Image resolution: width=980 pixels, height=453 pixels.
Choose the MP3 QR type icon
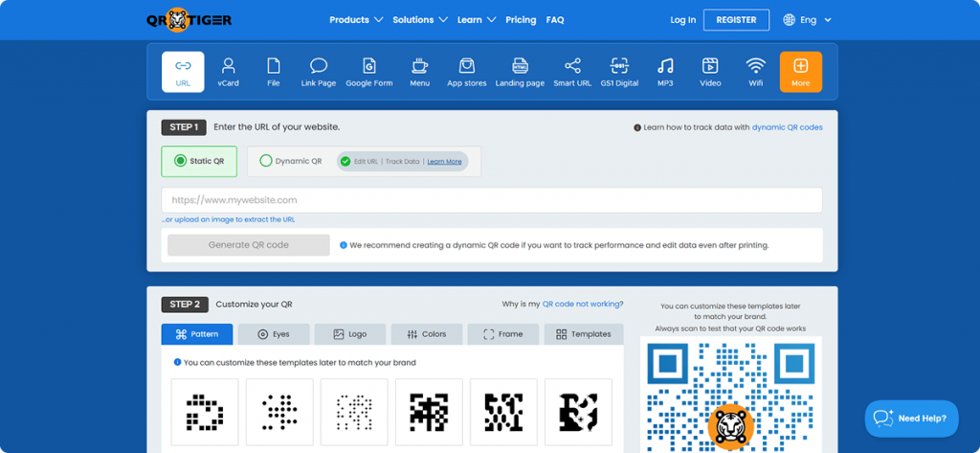click(x=665, y=72)
